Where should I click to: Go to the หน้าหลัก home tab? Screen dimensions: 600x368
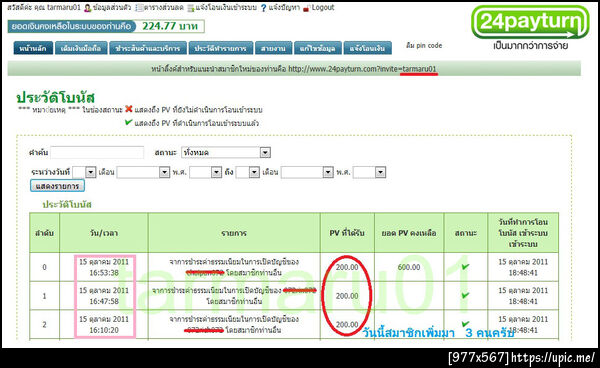point(33,48)
